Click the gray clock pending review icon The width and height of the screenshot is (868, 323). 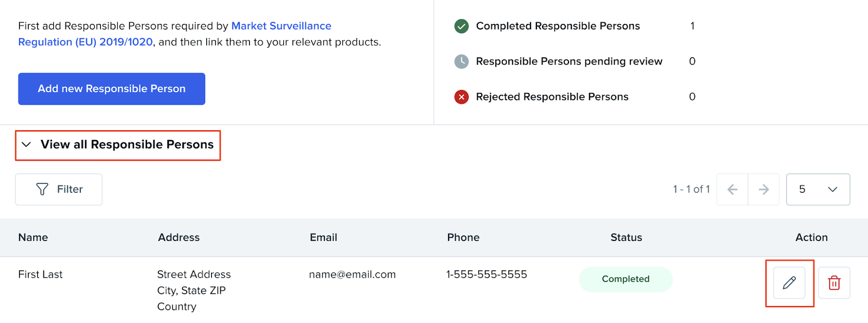coord(461,61)
